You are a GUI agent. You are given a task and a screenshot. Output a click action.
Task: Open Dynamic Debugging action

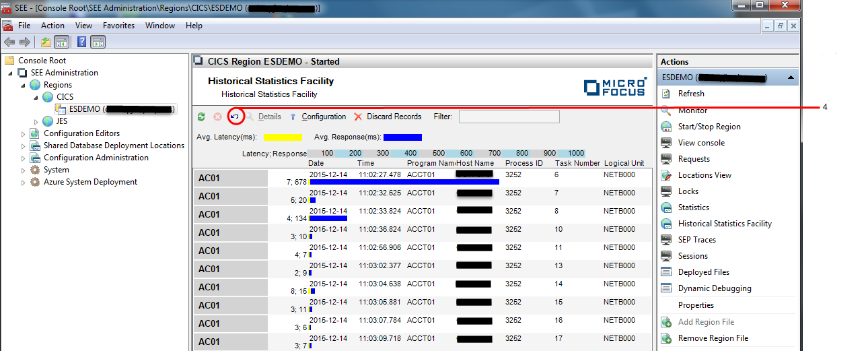[715, 288]
